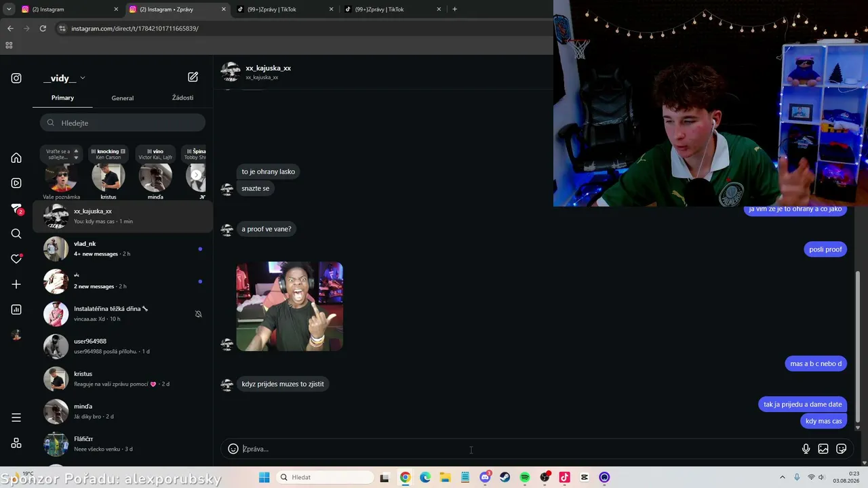Open Discord from the taskbar
The width and height of the screenshot is (868, 488).
pyautogui.click(x=485, y=477)
